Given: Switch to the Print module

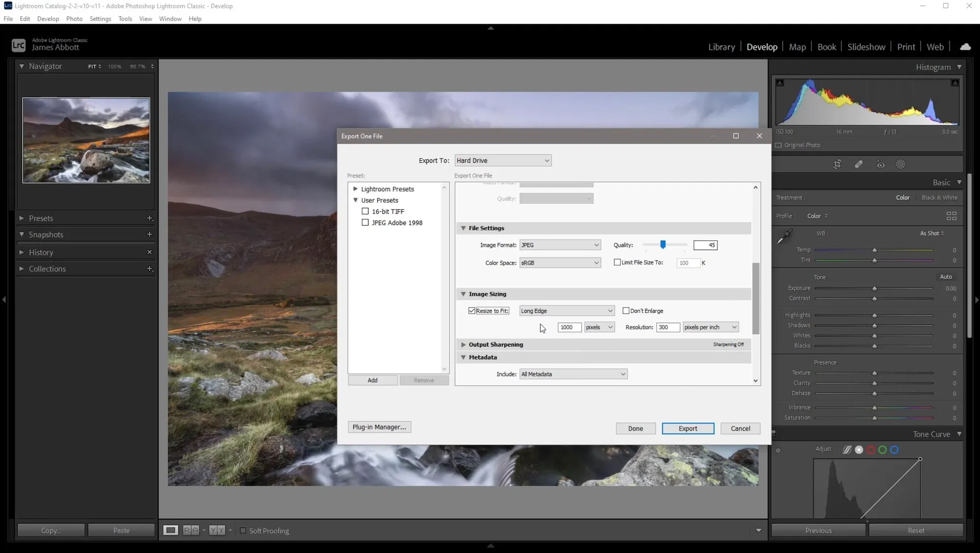Looking at the screenshot, I should tap(906, 47).
